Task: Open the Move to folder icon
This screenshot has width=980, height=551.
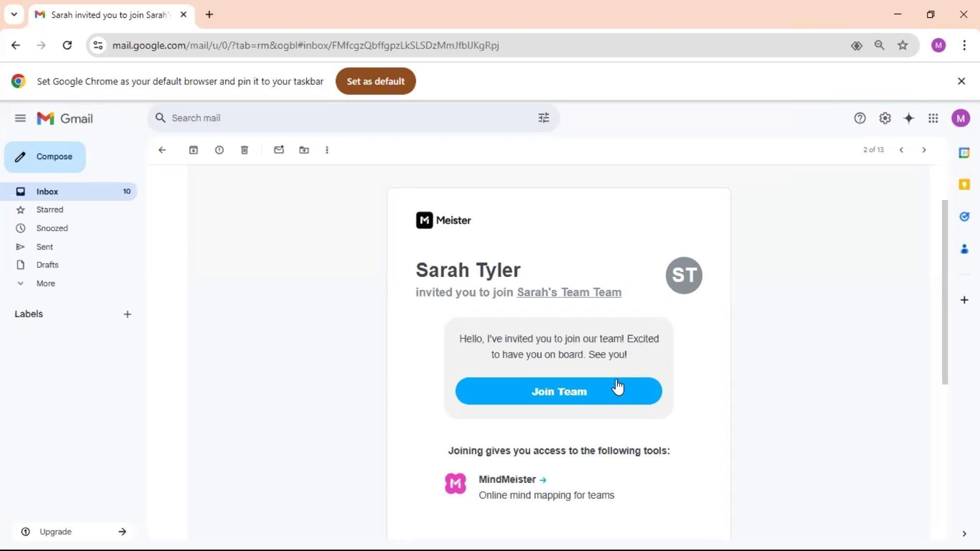Action: (x=304, y=150)
